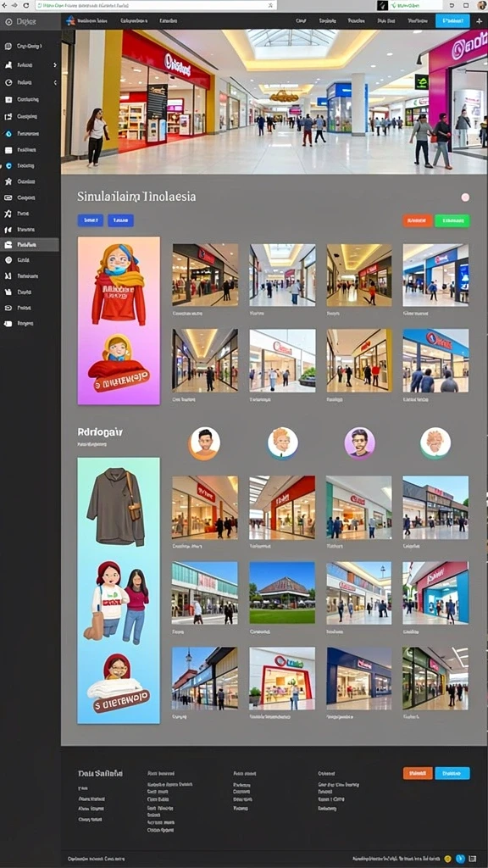Viewport: 488px width, 868px height.
Task: Open the highlighted folder item in the sidebar
Action: click(x=30, y=245)
